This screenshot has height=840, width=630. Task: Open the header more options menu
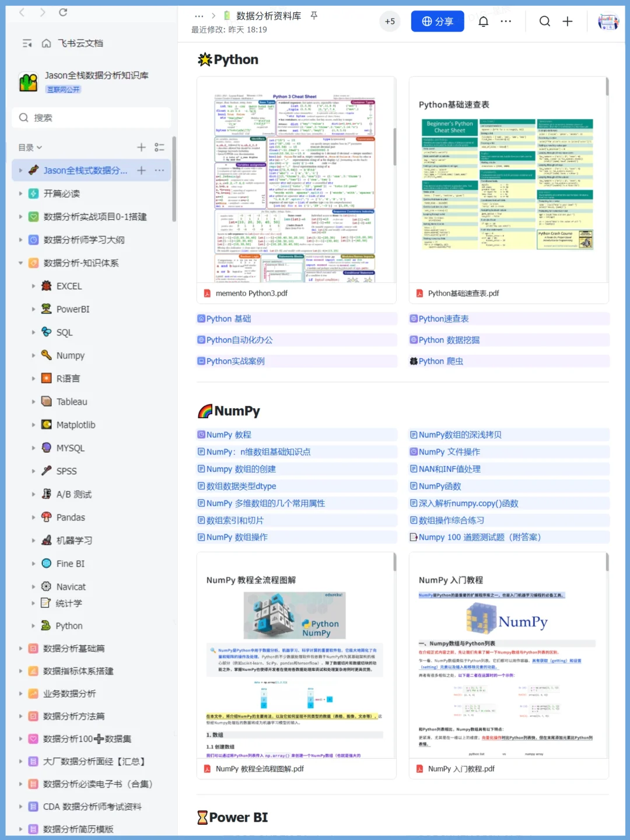[506, 22]
